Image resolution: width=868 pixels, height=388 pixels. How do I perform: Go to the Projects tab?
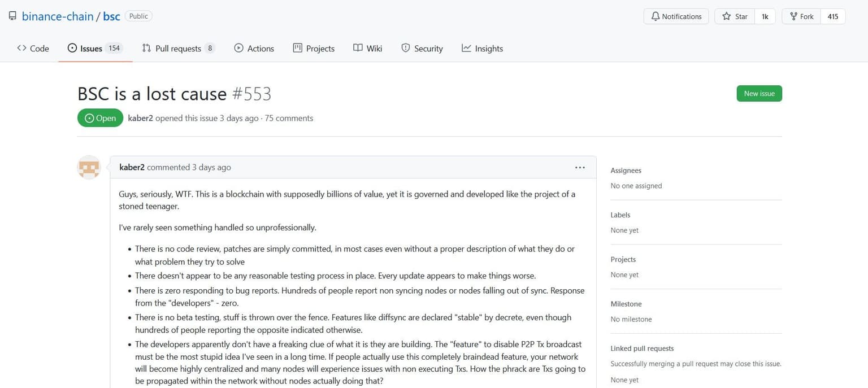click(x=314, y=49)
